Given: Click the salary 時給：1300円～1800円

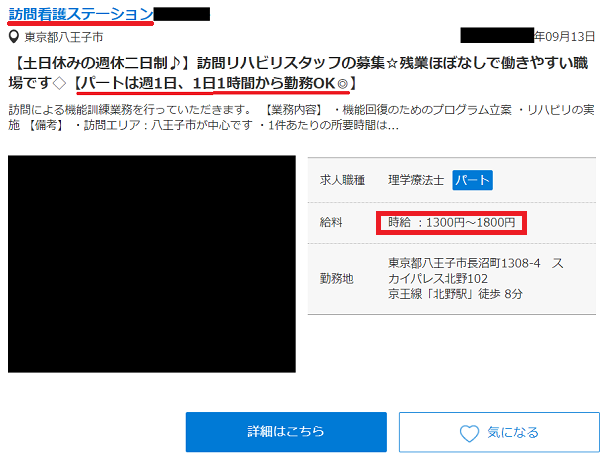Looking at the screenshot, I should 452,222.
